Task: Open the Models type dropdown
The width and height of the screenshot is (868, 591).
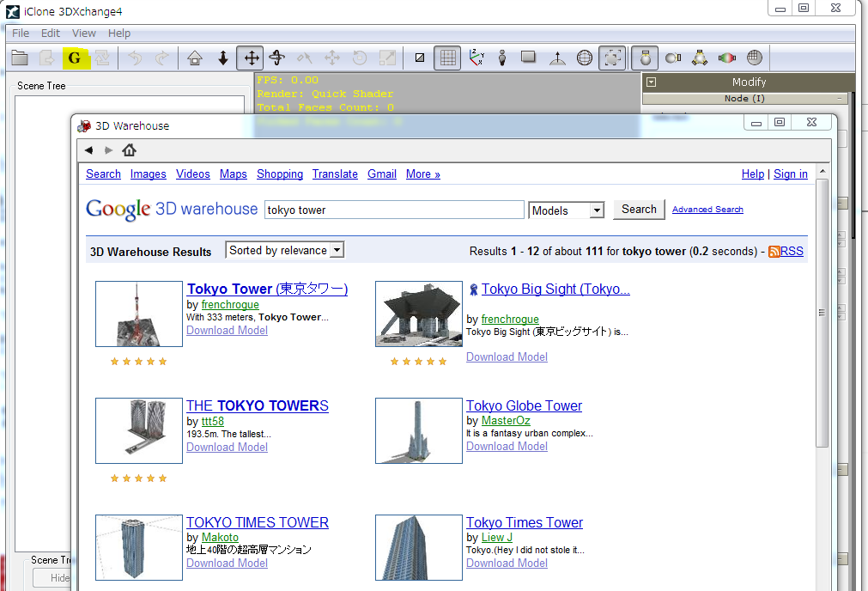Action: (567, 210)
